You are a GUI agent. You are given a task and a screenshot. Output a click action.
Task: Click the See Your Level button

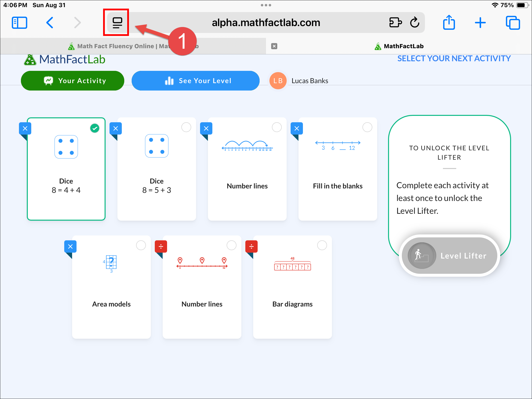(x=196, y=81)
